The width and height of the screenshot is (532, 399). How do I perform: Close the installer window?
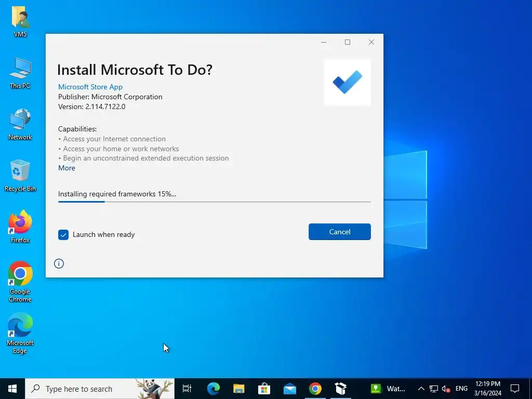[371, 42]
